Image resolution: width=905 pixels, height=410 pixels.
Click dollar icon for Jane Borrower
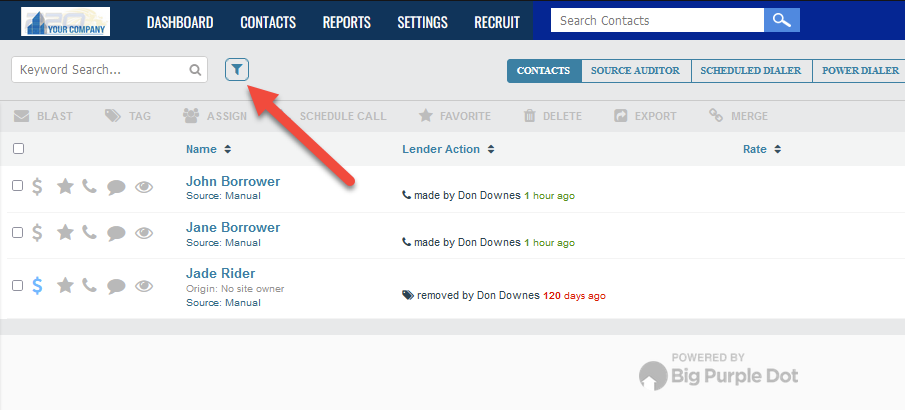click(37, 233)
